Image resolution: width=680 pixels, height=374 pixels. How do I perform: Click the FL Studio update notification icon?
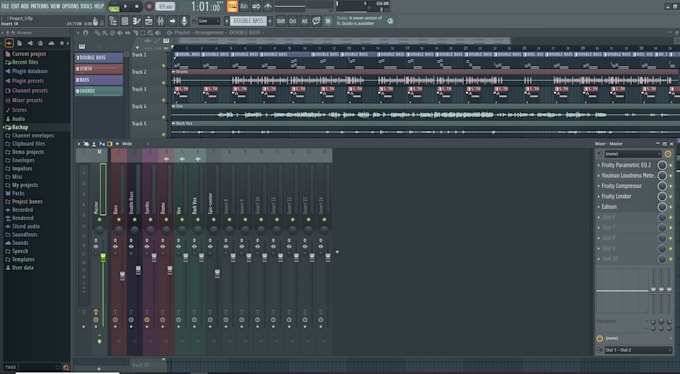pos(390,21)
